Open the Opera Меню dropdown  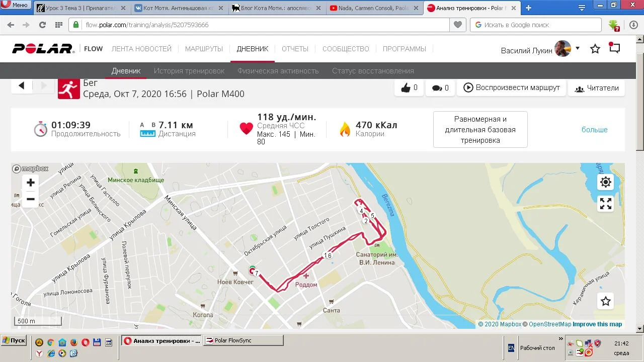click(x=15, y=5)
